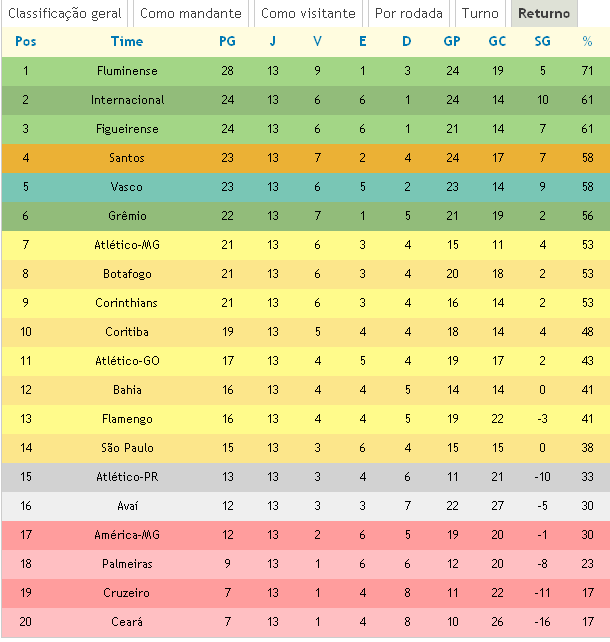Image resolution: width=610 pixels, height=642 pixels.
Task: Sort by the percent column header
Action: point(587,42)
